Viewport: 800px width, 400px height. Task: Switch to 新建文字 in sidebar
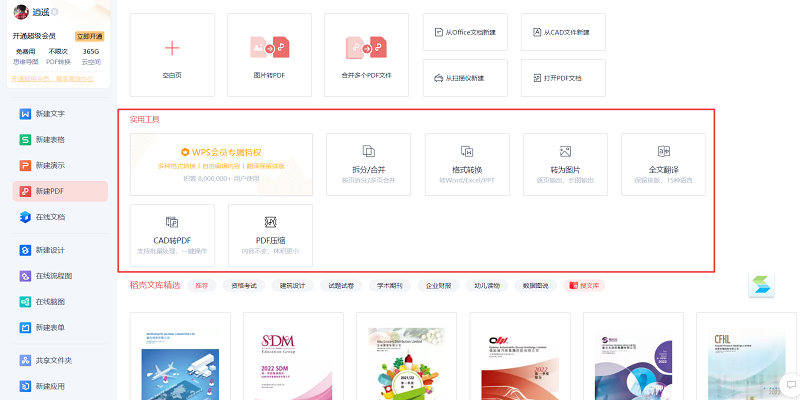coord(49,113)
